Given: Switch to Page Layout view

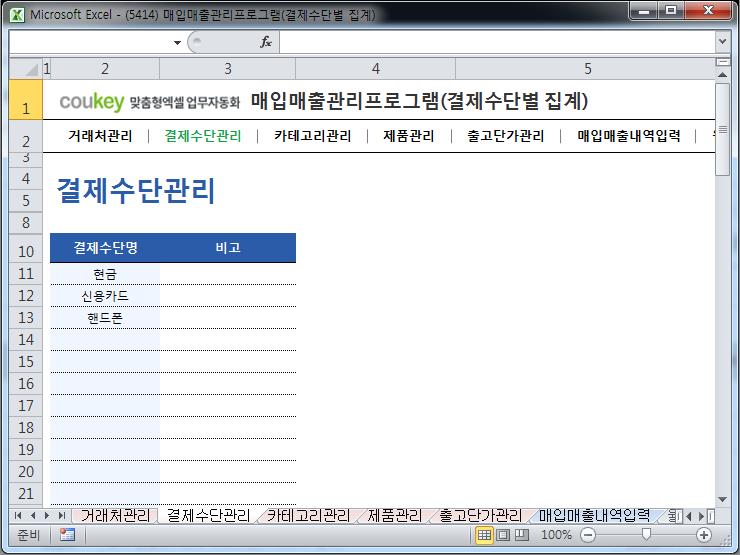Looking at the screenshot, I should 503,535.
